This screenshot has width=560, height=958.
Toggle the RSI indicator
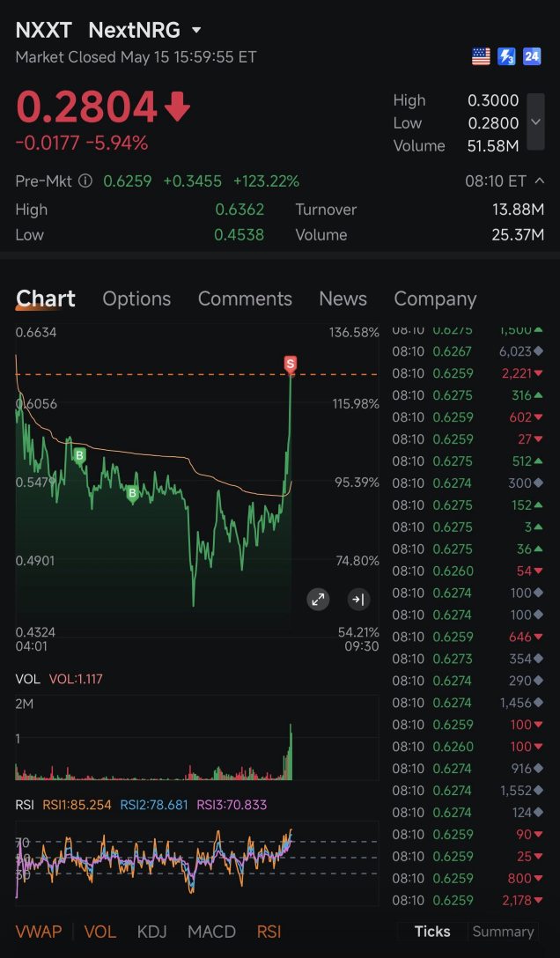click(x=269, y=932)
